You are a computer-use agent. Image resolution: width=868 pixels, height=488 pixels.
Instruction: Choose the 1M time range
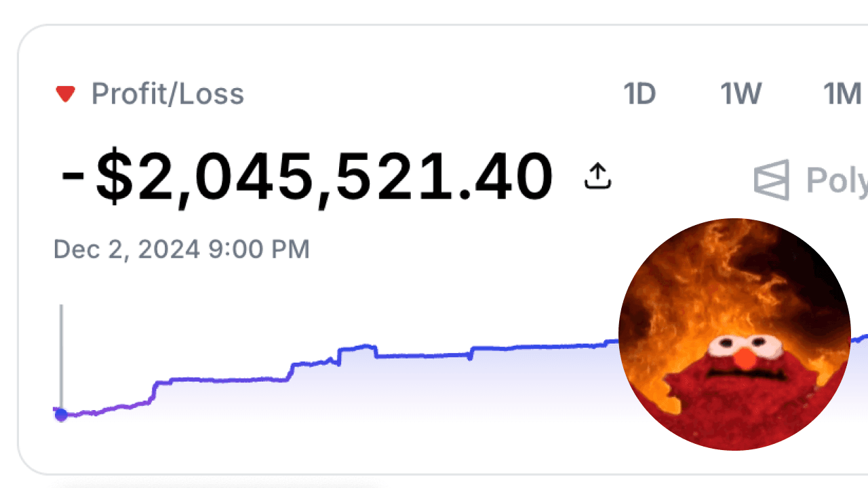point(842,94)
